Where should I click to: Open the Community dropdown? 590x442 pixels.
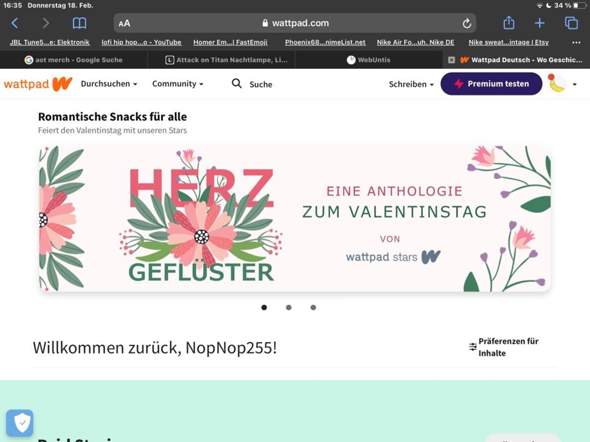(178, 84)
